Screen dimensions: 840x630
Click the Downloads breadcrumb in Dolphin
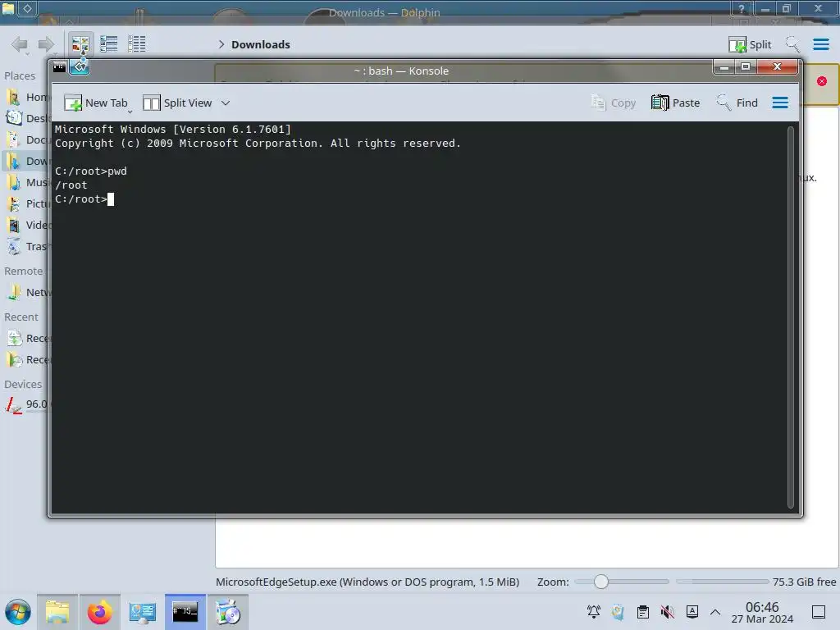click(x=260, y=44)
